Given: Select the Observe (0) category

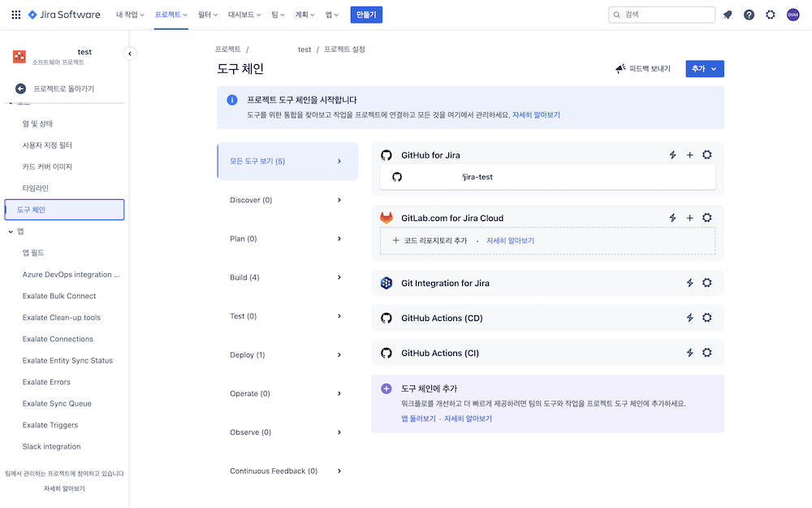Looking at the screenshot, I should click(x=287, y=432).
